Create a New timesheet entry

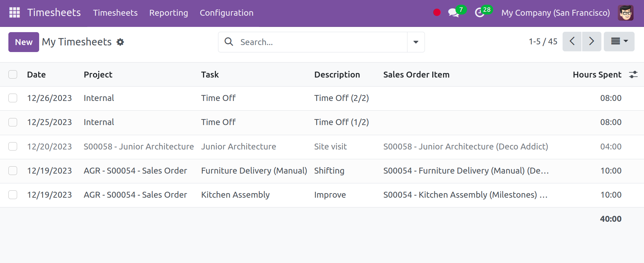coord(24,42)
